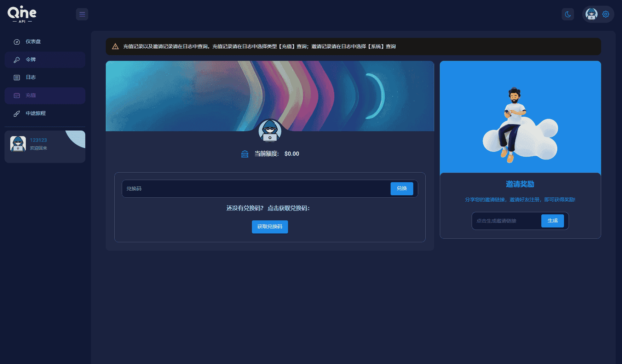Open the 仪表盘 menu item
This screenshot has height=364, width=622.
[33, 42]
